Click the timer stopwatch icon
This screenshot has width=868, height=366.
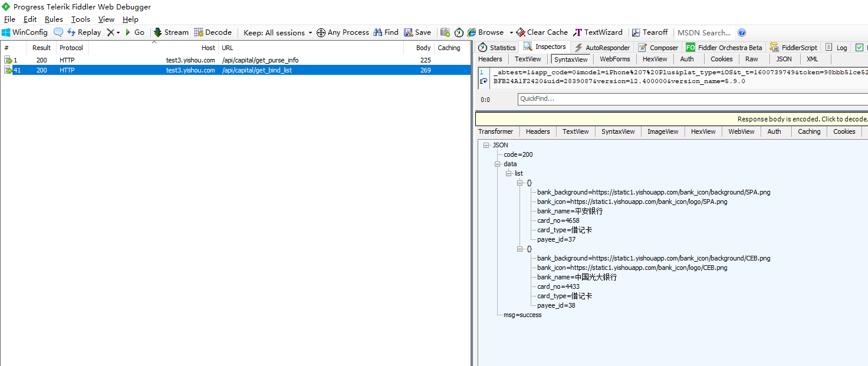click(x=459, y=32)
